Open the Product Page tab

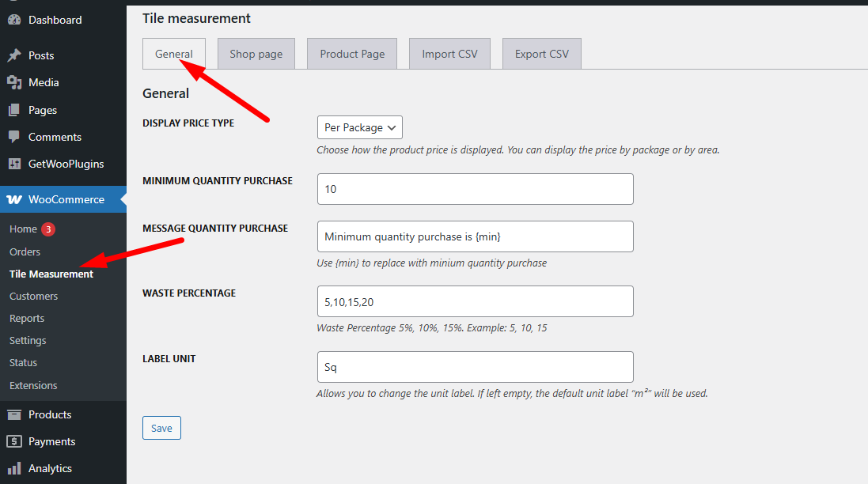tap(352, 54)
